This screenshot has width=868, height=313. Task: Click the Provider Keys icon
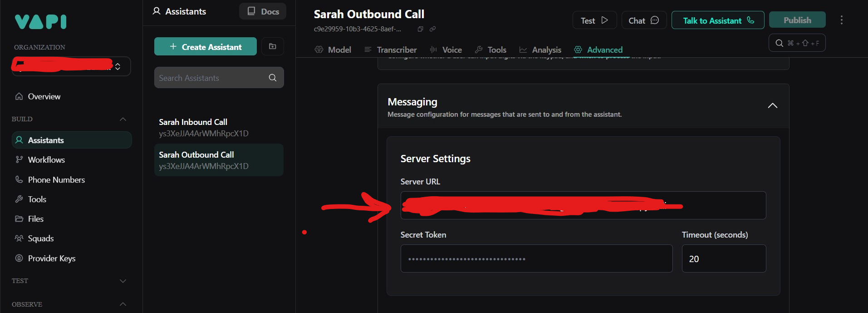[19, 258]
